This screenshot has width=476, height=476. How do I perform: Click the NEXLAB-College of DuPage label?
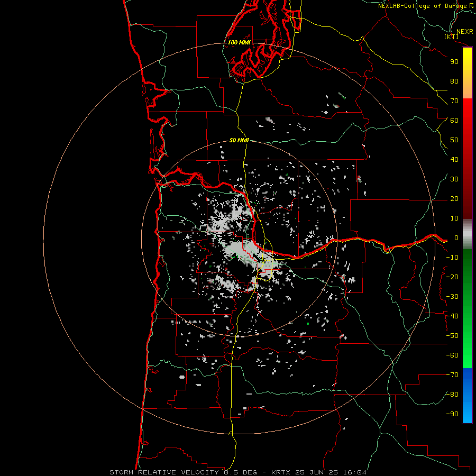[426, 6]
